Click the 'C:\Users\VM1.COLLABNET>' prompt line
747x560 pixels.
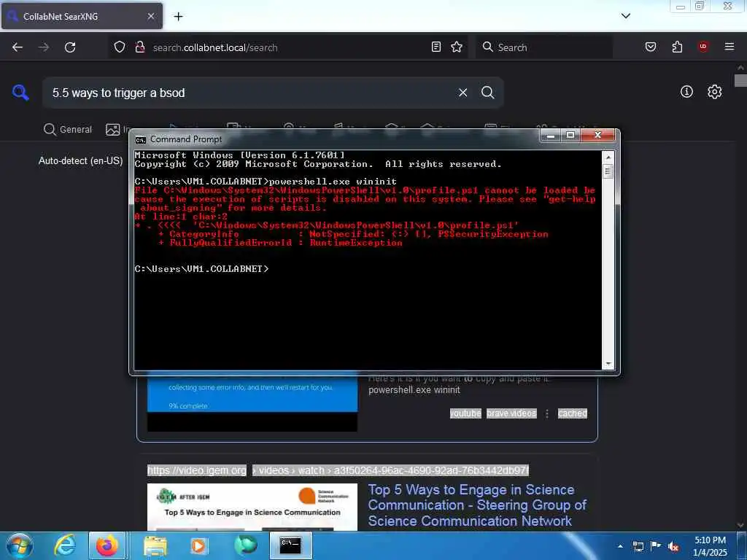coord(201,269)
